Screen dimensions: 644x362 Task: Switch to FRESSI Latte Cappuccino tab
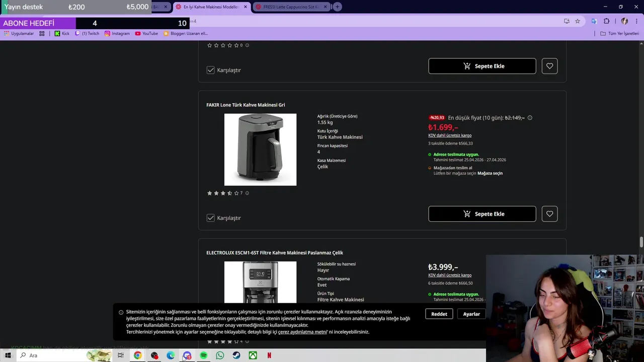tap(291, 7)
